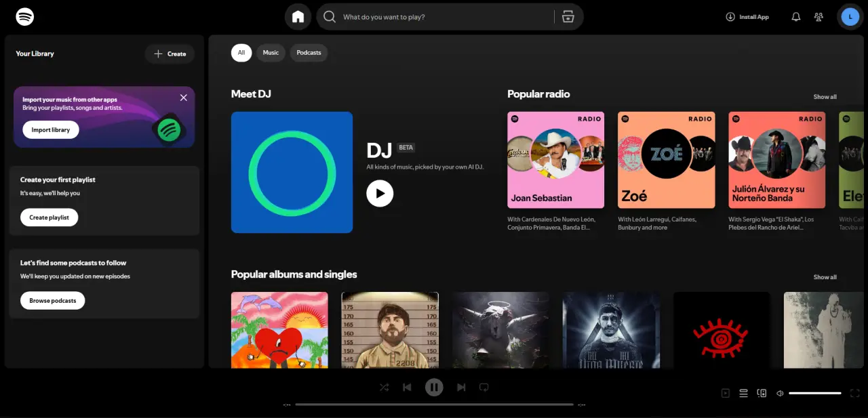Click the volume slider

[x=815, y=393]
